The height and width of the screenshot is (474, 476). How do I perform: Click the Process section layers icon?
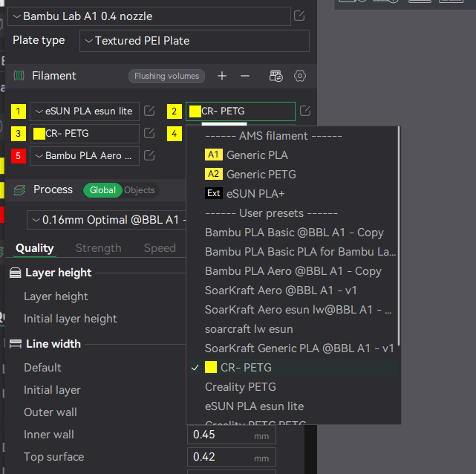(19, 190)
